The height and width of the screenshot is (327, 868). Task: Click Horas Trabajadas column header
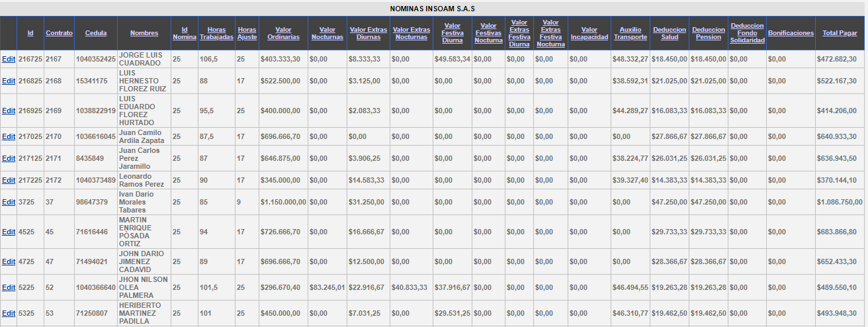[x=216, y=33]
